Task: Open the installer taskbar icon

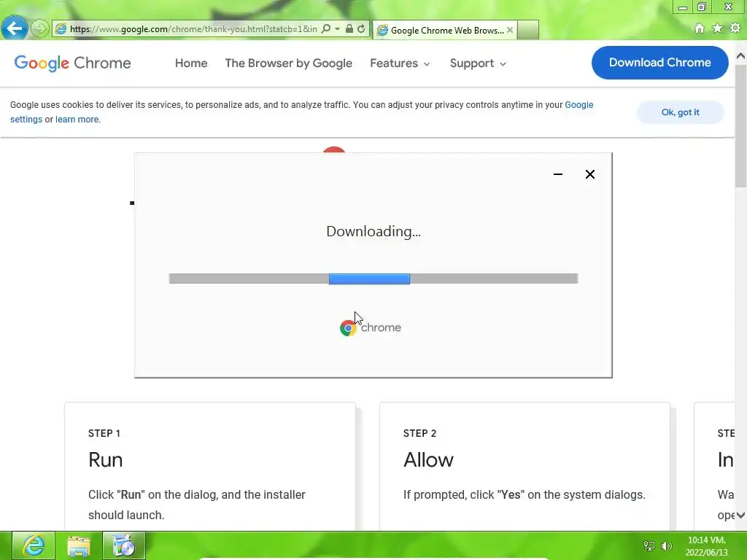Action: coord(124,545)
